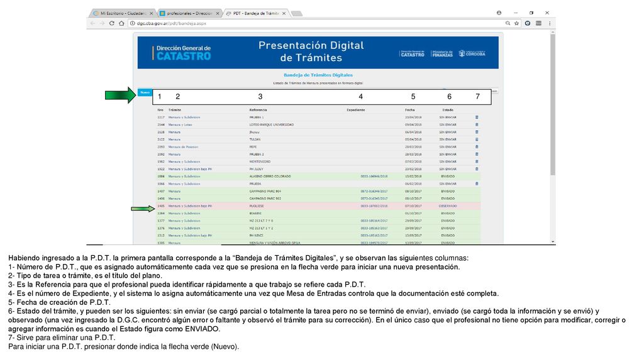Click the scrollbar down arrow
This screenshot has height=362, width=644.
coord(553,242)
